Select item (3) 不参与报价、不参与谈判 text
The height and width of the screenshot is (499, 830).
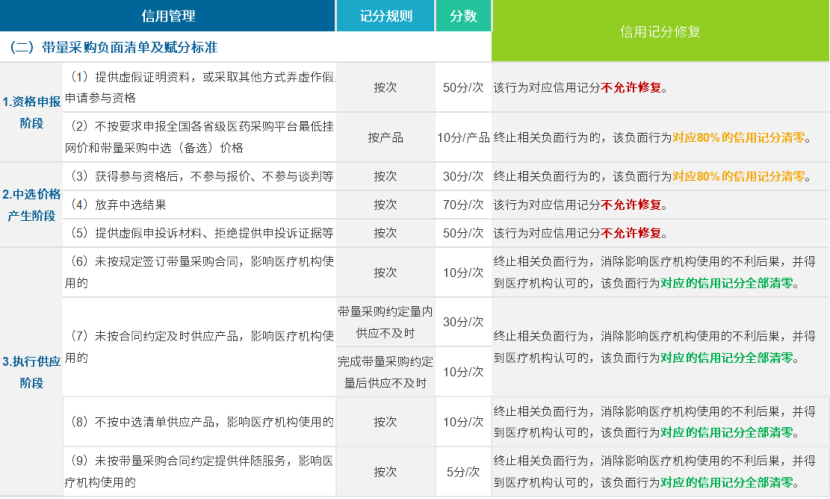[x=200, y=176]
